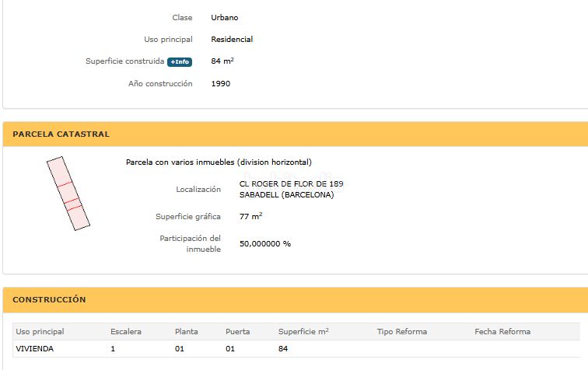
Task: Click the 'Escalera' column header
Action: click(x=126, y=332)
